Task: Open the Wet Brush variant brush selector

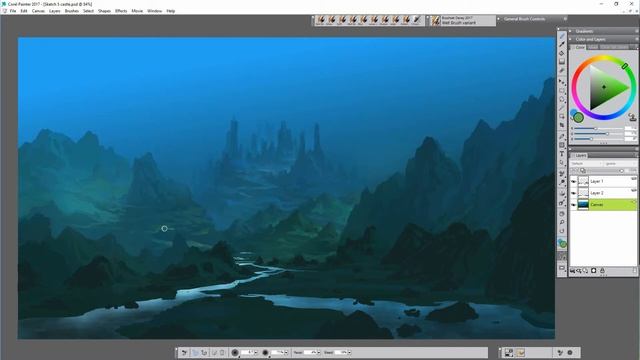Action: point(463,20)
